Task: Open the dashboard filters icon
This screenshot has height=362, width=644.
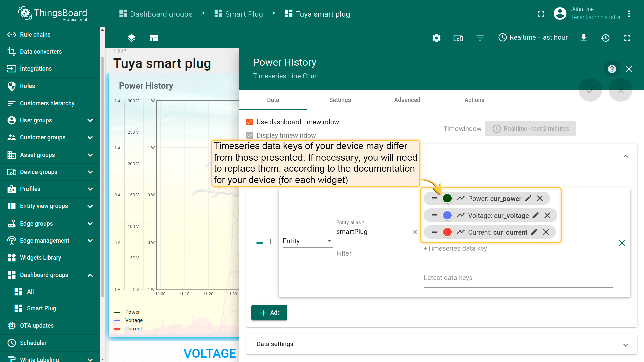Action: (480, 38)
